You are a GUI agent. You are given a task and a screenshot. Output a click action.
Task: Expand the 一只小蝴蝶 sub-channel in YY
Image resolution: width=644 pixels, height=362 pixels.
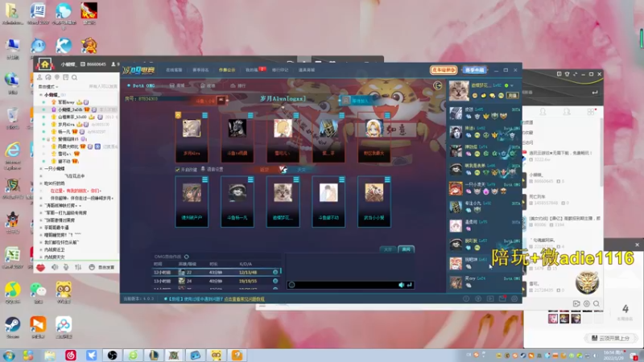point(41,168)
